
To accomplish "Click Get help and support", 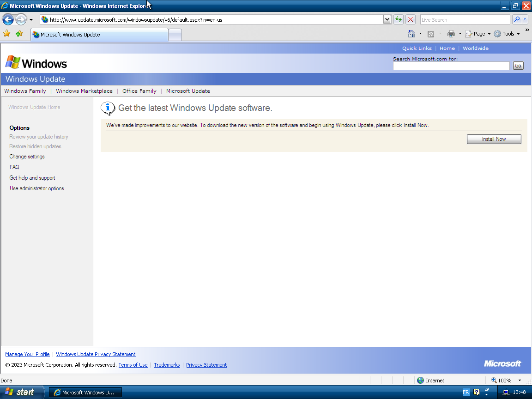I will pos(32,178).
